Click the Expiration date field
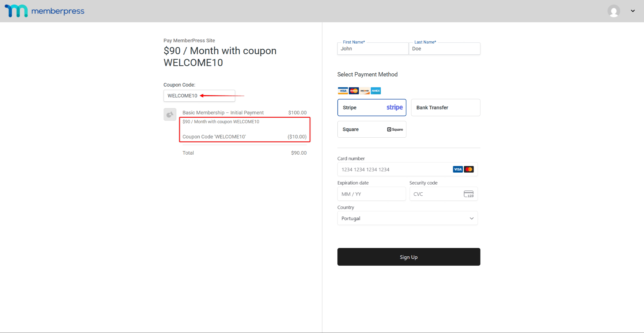 click(371, 194)
